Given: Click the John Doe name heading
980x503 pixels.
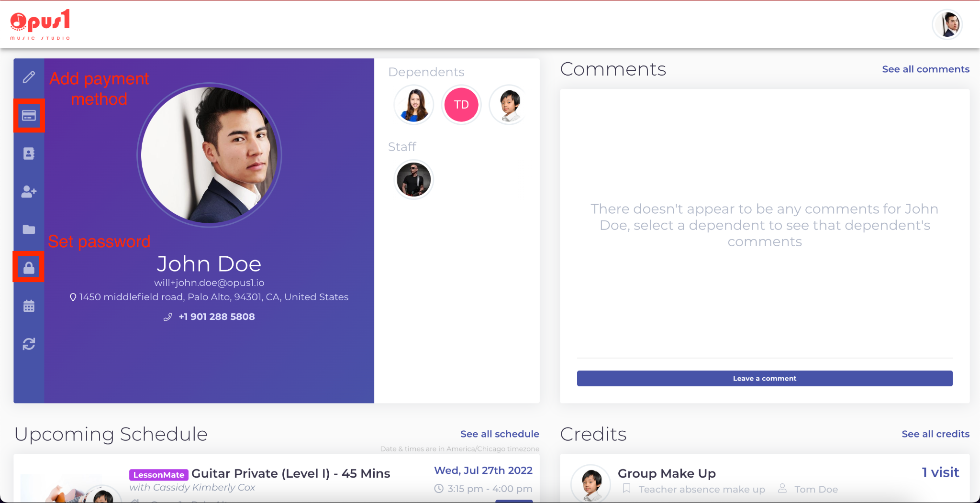Looking at the screenshot, I should [x=209, y=264].
